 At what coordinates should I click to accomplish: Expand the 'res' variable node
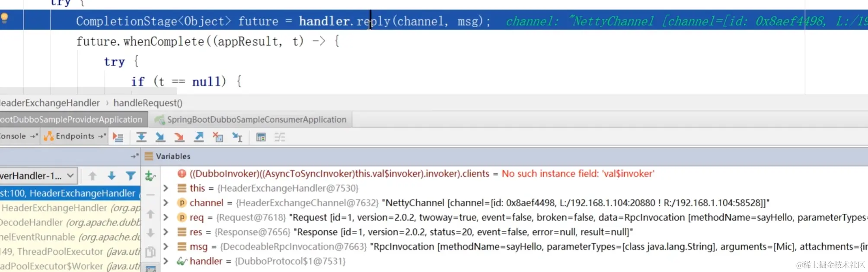pyautogui.click(x=166, y=232)
